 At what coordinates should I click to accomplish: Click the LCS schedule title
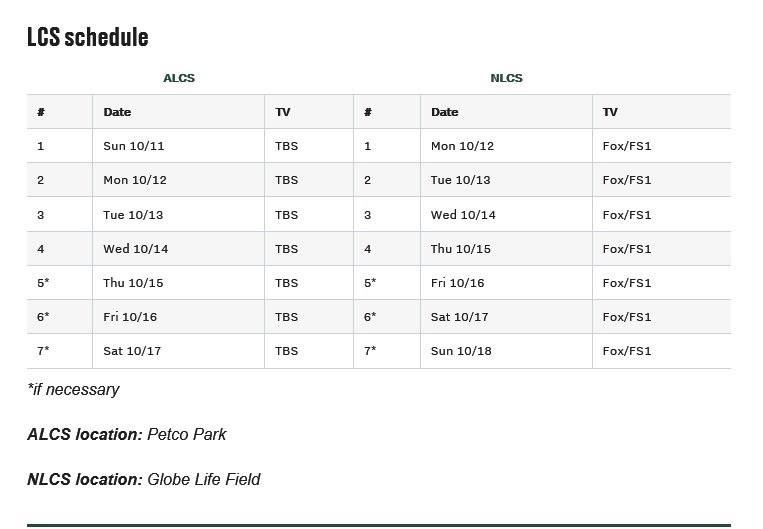point(88,37)
